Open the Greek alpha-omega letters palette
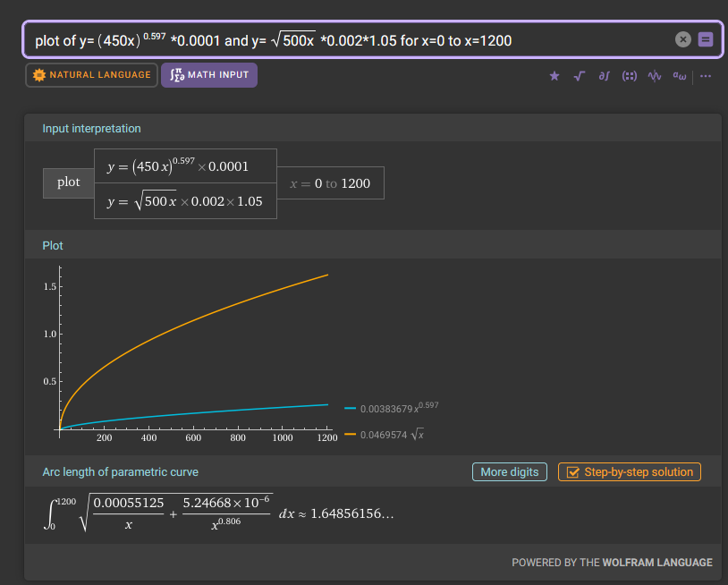This screenshot has width=728, height=585. [x=680, y=76]
